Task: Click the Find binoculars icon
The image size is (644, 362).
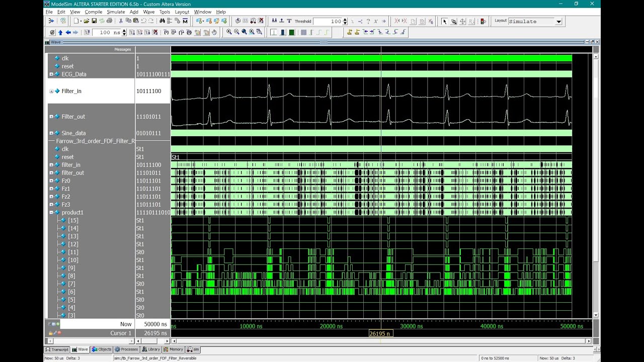Action: [x=162, y=21]
